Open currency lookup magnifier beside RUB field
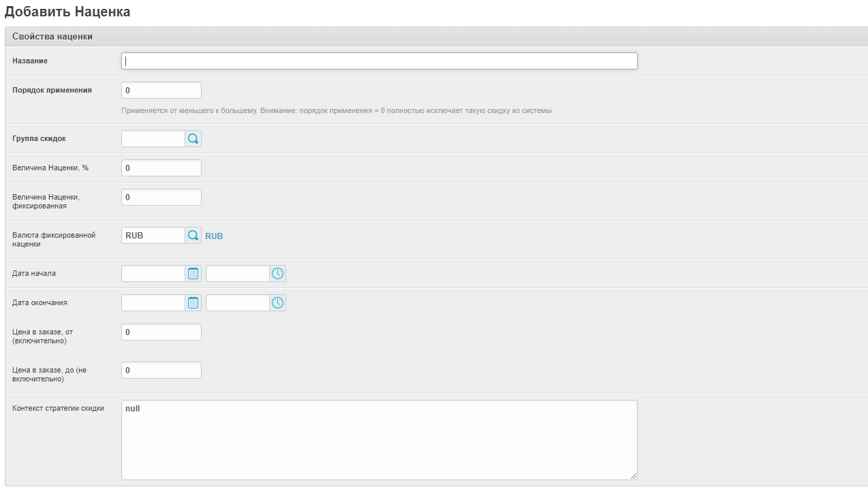 [x=193, y=236]
